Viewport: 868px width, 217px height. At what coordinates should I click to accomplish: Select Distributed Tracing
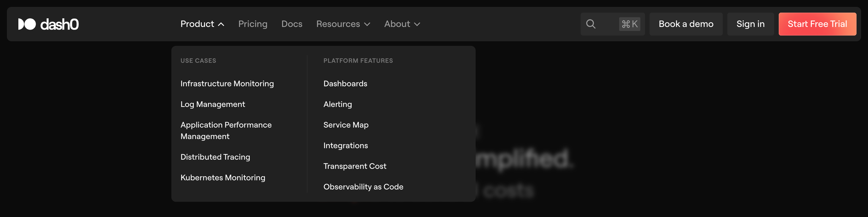point(215,157)
